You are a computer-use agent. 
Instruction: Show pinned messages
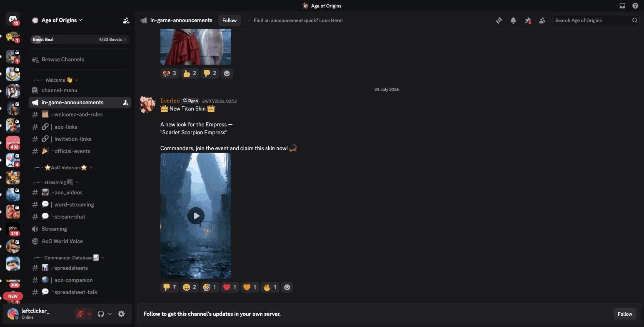pyautogui.click(x=528, y=20)
